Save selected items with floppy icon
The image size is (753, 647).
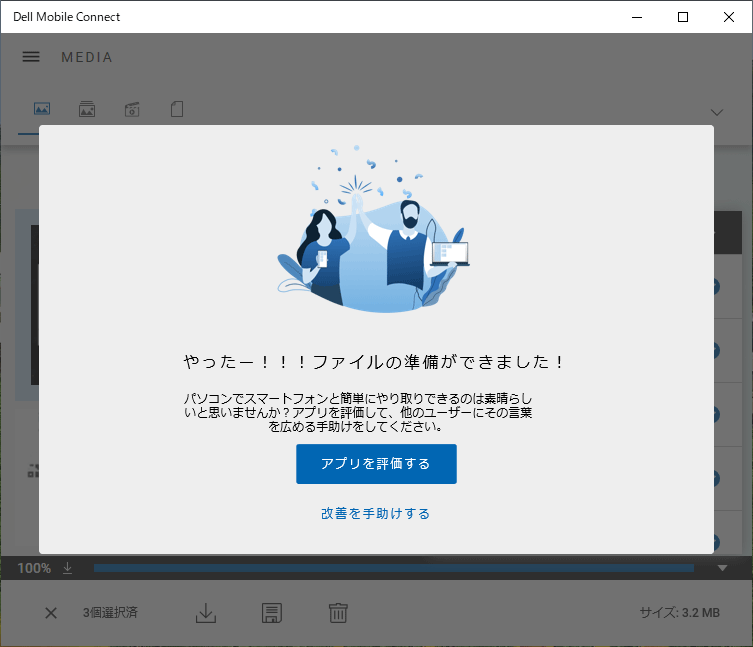(272, 613)
